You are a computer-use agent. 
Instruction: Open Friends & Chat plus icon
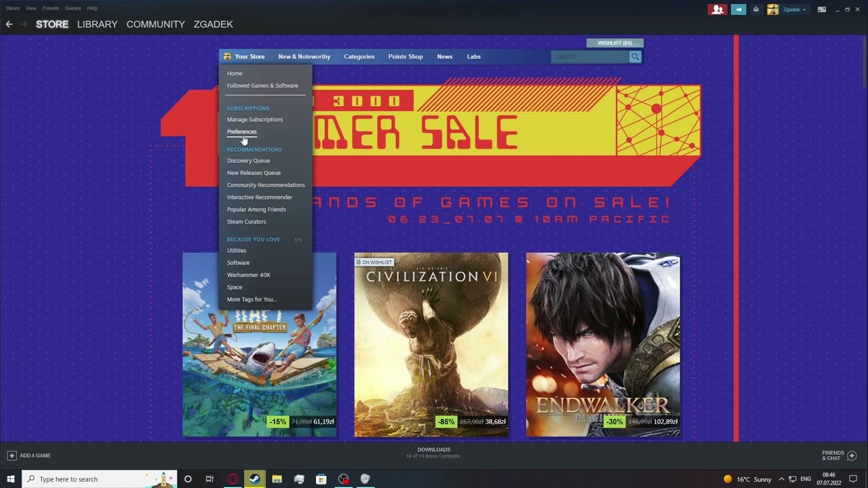pyautogui.click(x=852, y=455)
